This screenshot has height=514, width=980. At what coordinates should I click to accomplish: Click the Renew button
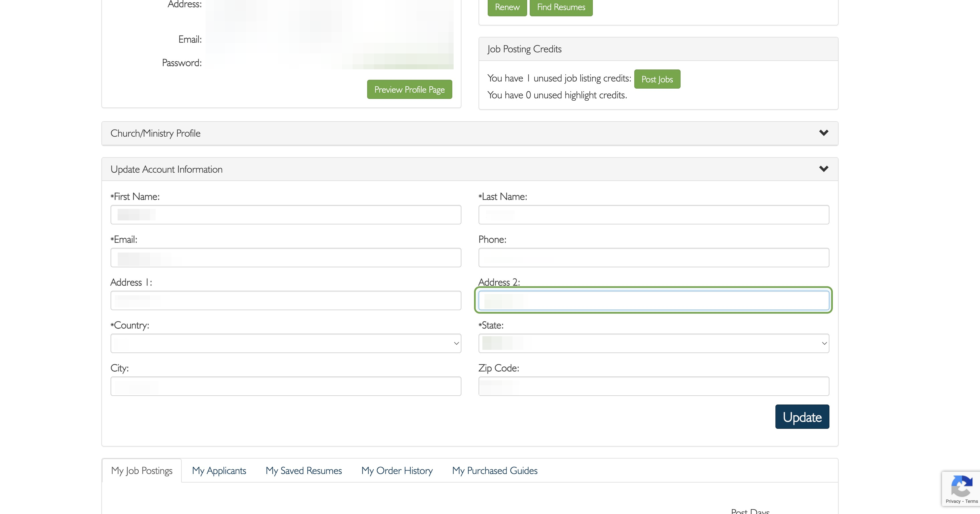[507, 7]
